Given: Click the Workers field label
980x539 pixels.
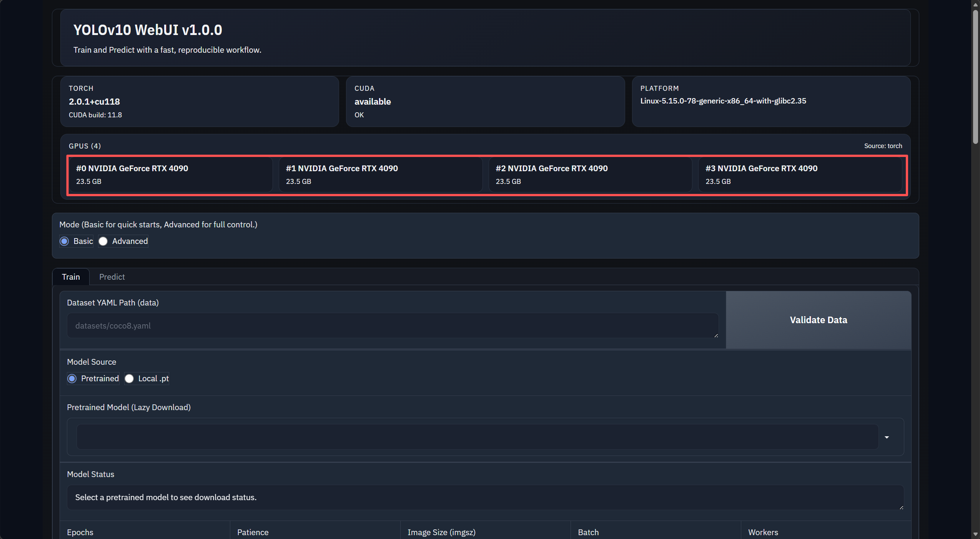Looking at the screenshot, I should tap(763, 532).
